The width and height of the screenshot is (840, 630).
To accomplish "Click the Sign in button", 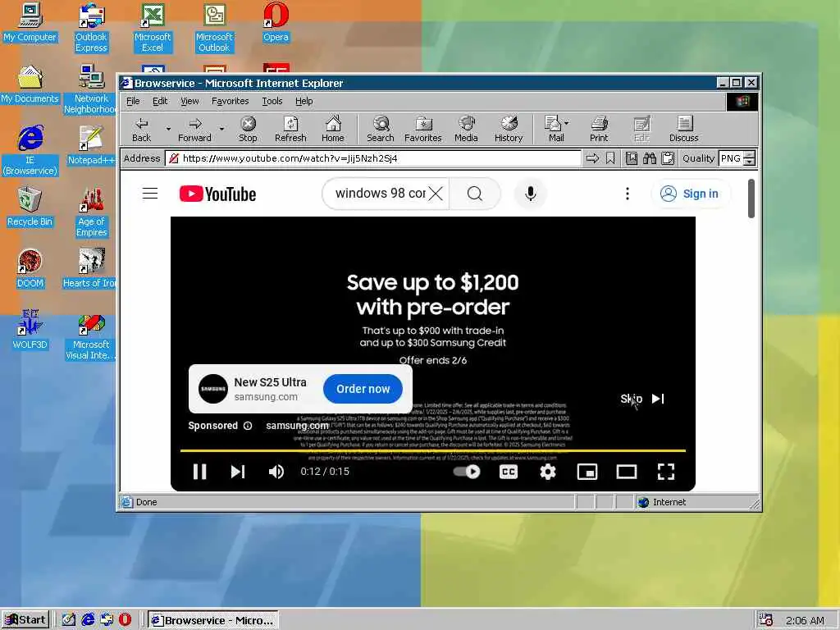I will click(690, 194).
